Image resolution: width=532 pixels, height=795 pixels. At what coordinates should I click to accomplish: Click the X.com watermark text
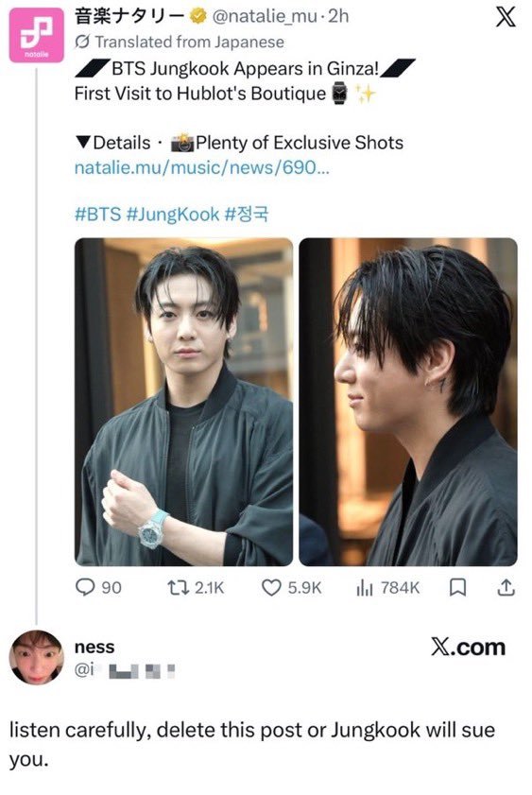point(468,647)
